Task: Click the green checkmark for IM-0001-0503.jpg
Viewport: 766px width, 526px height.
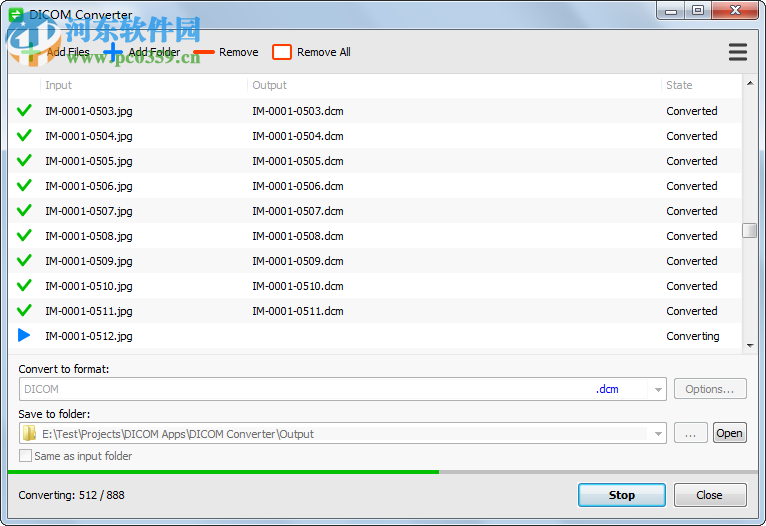Action: [24, 110]
